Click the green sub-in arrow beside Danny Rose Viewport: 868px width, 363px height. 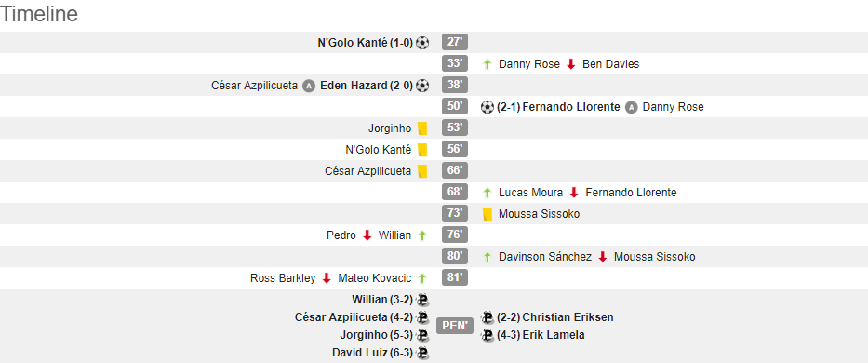click(x=487, y=64)
